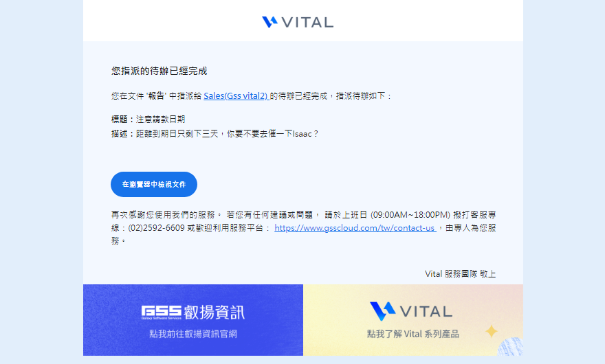Click the Galaxy Software Services tagline under GSS
The height and width of the screenshot is (364, 605).
tap(162, 318)
